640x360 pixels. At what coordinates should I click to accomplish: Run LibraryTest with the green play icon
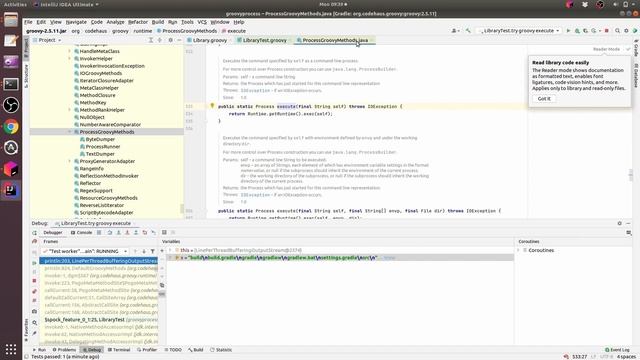pos(568,31)
